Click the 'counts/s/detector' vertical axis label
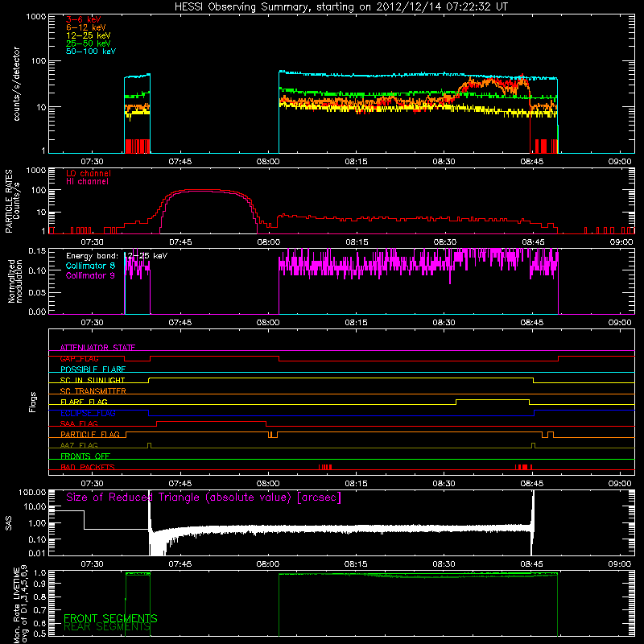 point(17,84)
